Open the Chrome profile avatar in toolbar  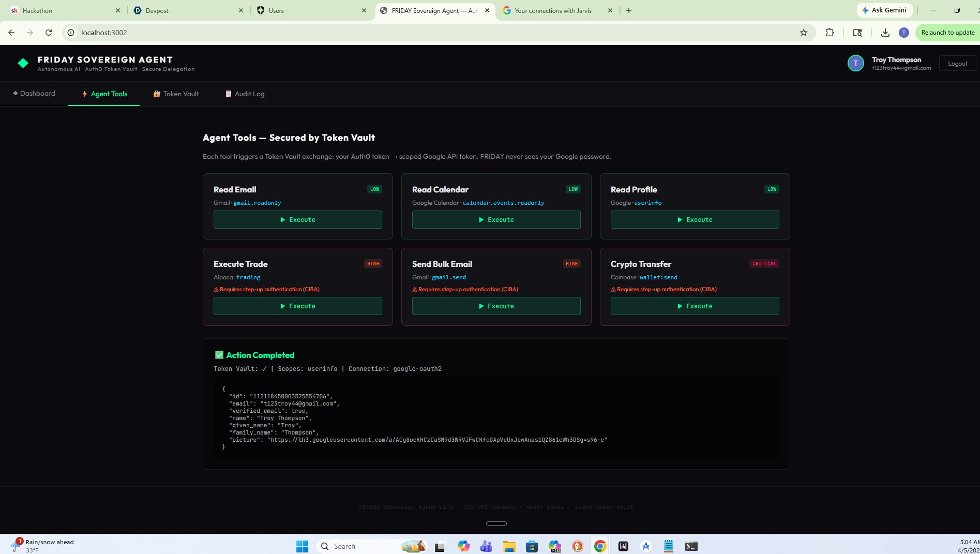[x=904, y=33]
